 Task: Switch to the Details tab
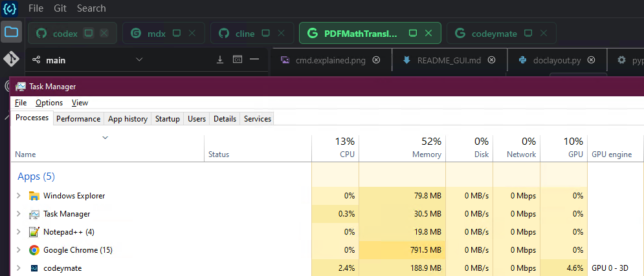click(x=225, y=119)
